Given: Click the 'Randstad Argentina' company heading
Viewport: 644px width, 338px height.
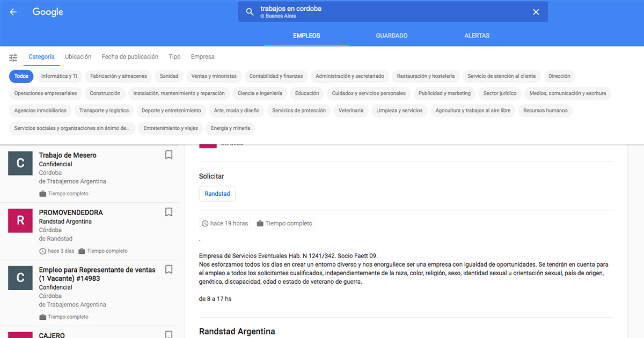Looking at the screenshot, I should (x=237, y=332).
